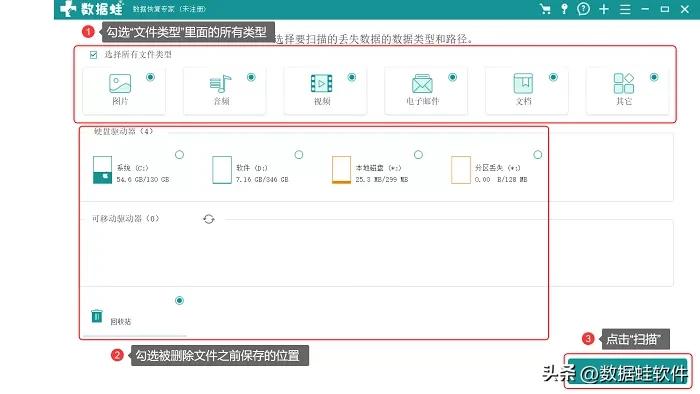700x394 pixels.
Task: Click the 硬盘驱动器 (4) section heading
Action: (x=124, y=131)
